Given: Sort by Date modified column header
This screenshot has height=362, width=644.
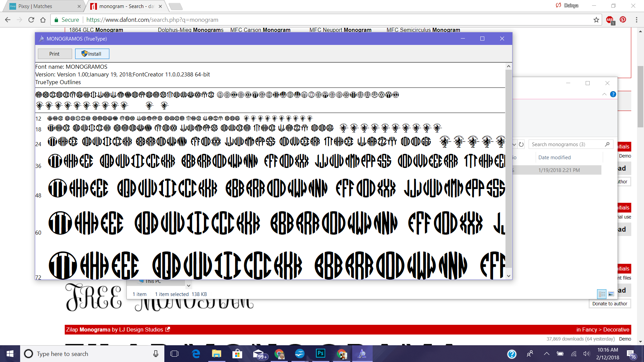Looking at the screenshot, I should point(554,158).
